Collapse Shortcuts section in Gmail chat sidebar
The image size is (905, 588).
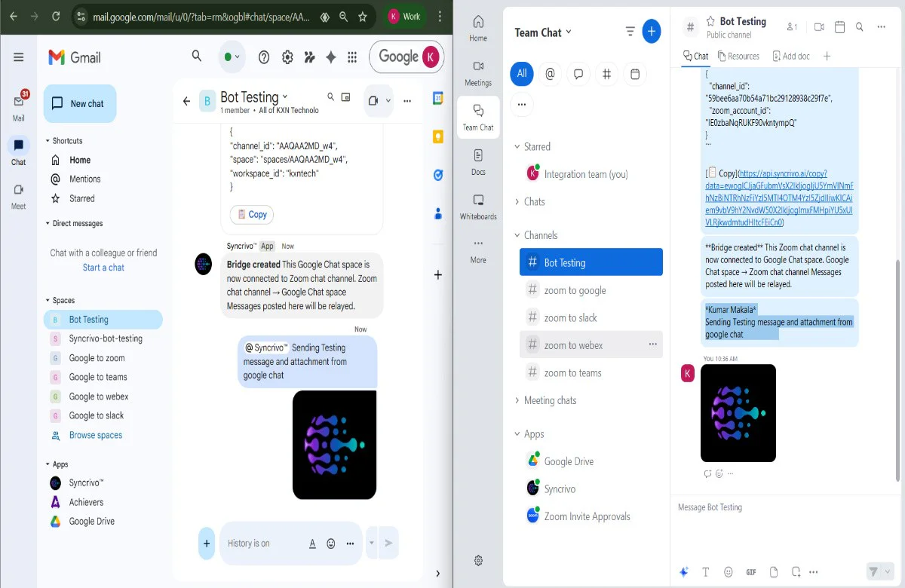48,141
